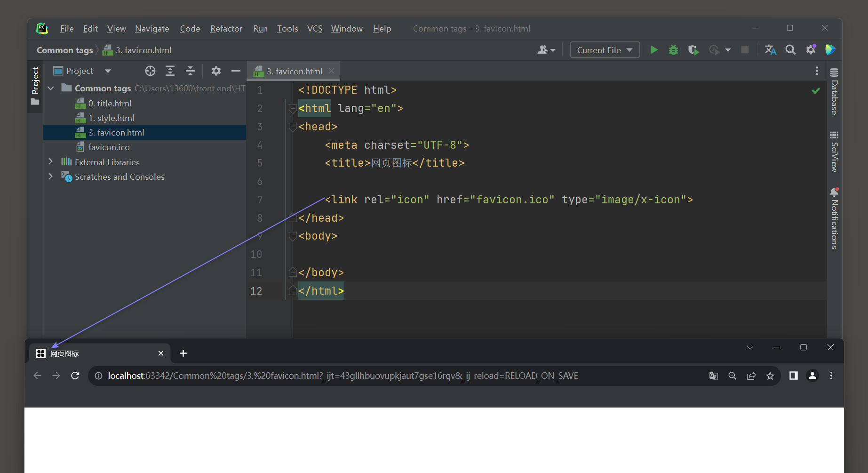This screenshot has height=473, width=868.
Task: Open the translation plugin icon
Action: [770, 50]
